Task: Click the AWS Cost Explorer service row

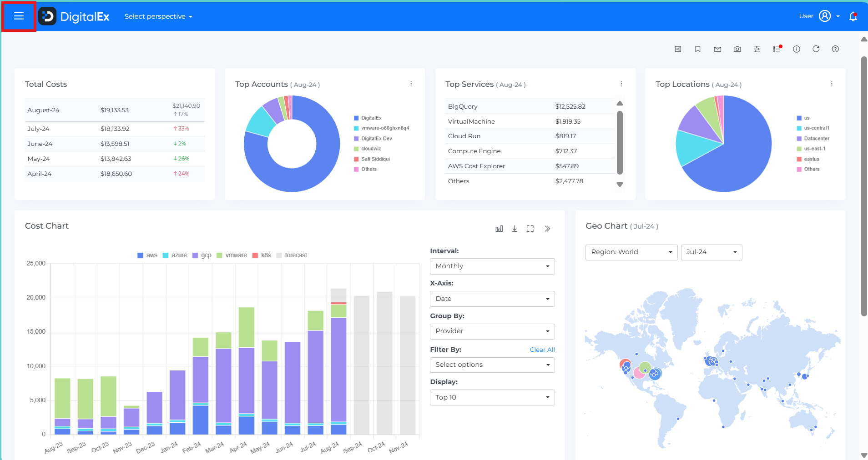Action: 530,166
